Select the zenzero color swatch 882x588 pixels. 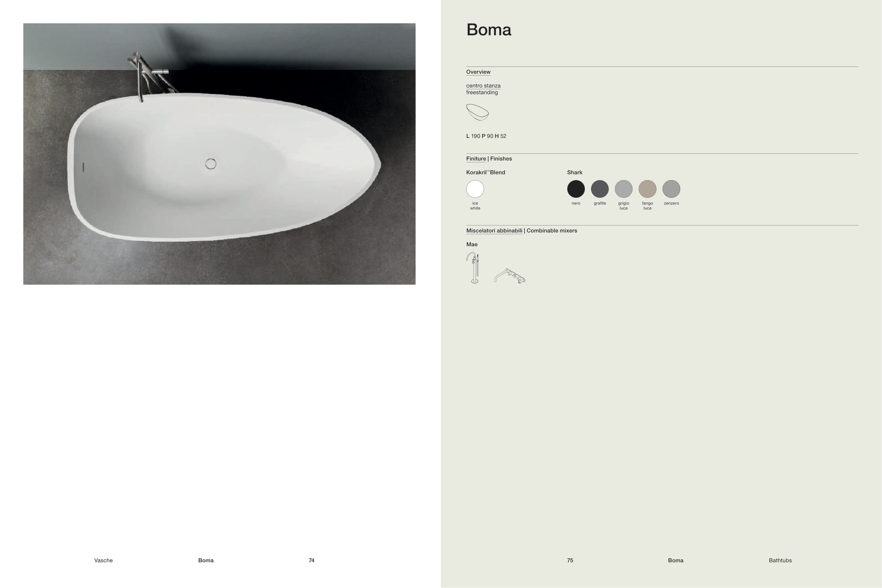[671, 189]
